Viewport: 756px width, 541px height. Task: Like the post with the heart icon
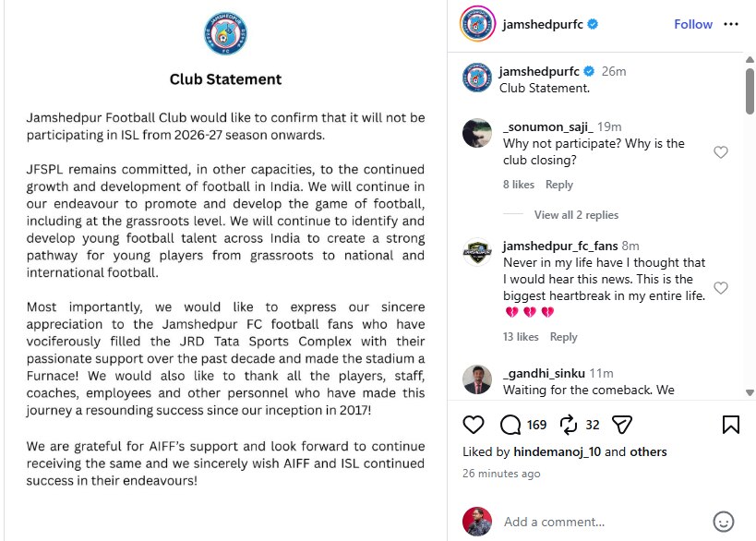473,425
